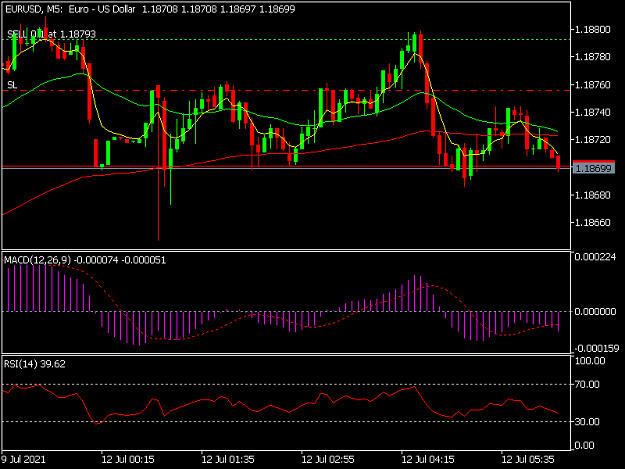Click the 12 Jul 00:15 time label
This screenshot has height=469, width=625.
[x=128, y=459]
